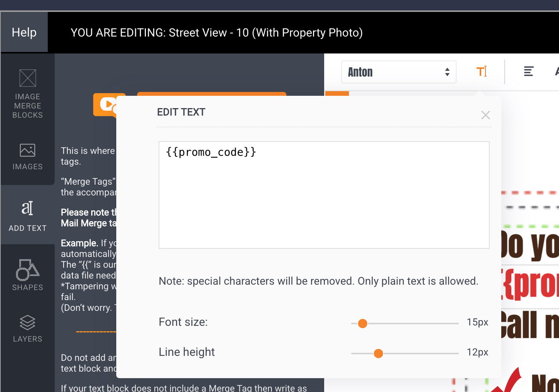Viewport: 559px width, 392px height.
Task: Open the Anton font dropdown
Action: click(398, 72)
